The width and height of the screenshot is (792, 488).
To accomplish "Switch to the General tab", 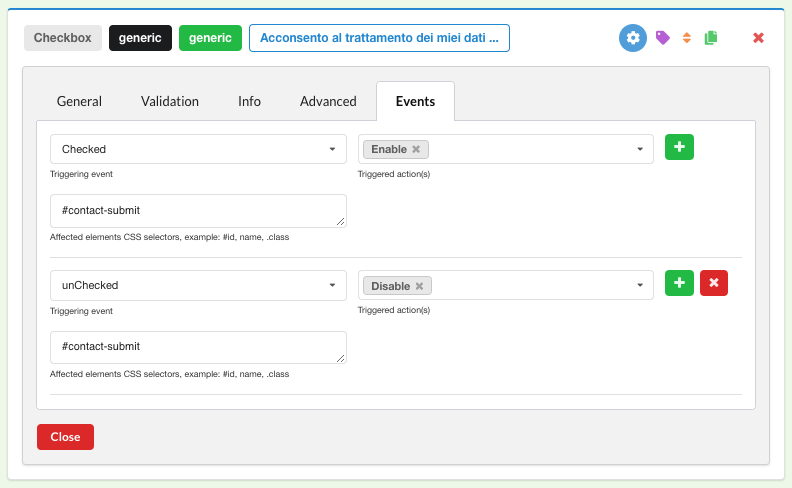I will [x=79, y=101].
